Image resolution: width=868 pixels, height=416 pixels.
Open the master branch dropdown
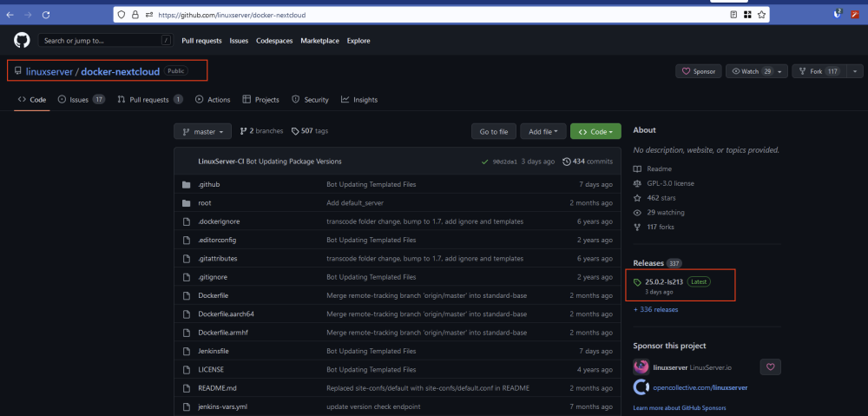(202, 132)
